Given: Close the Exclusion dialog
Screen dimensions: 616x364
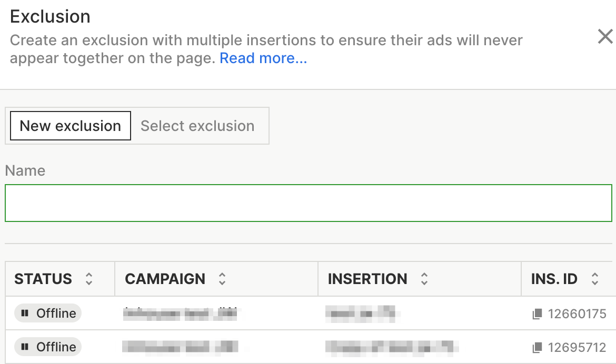Looking at the screenshot, I should (605, 36).
